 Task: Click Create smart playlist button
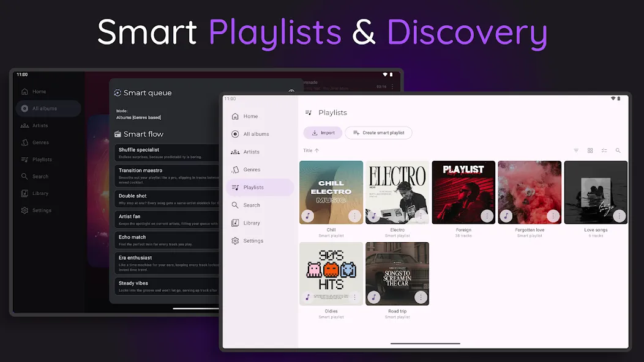(x=379, y=133)
